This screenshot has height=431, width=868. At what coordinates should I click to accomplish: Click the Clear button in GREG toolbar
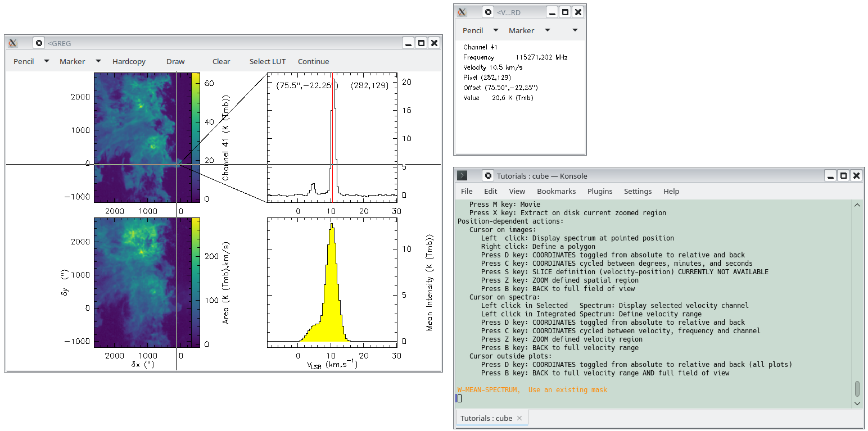[221, 61]
